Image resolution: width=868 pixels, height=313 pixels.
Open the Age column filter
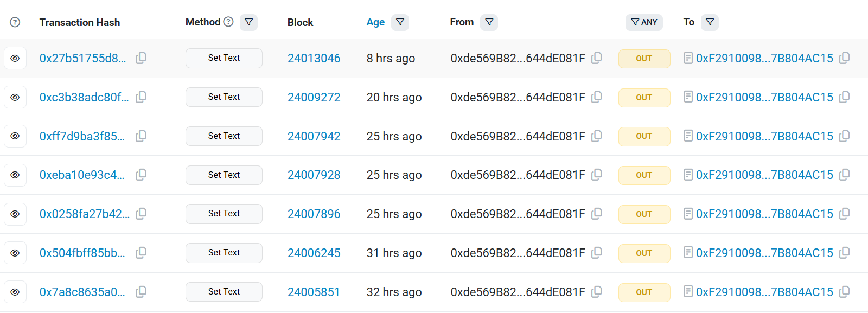pyautogui.click(x=400, y=22)
